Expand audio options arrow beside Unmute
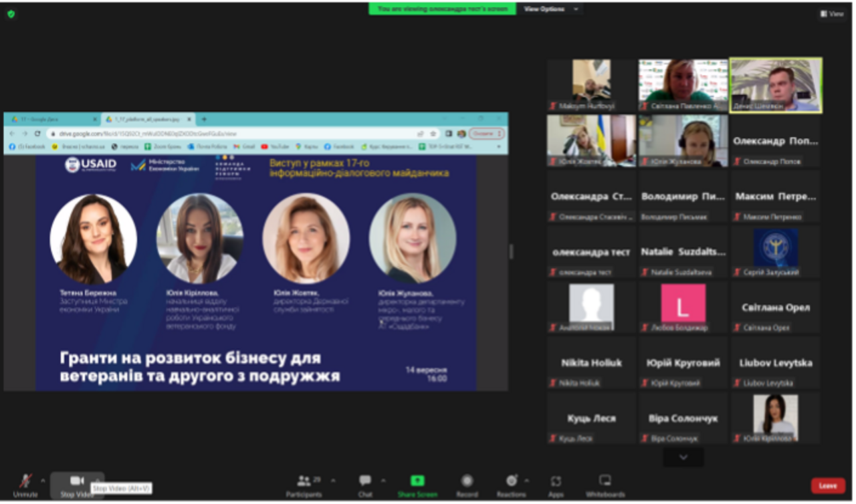The height and width of the screenshot is (504, 856). coord(43,480)
